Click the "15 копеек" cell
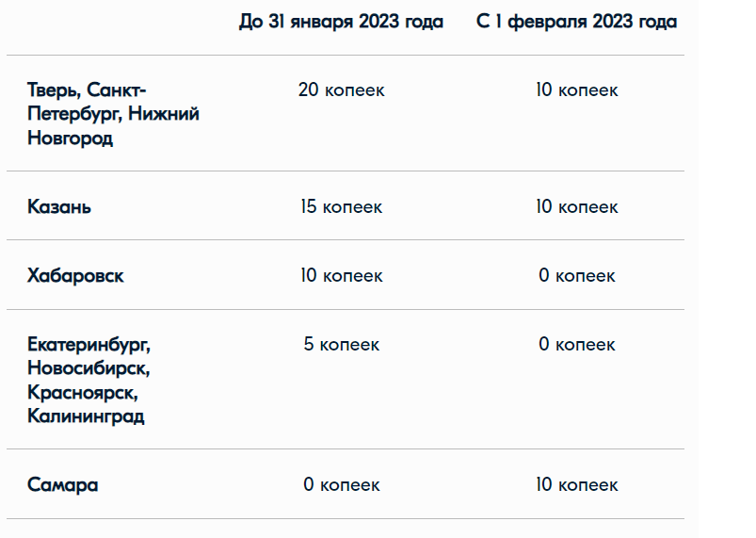 [341, 206]
